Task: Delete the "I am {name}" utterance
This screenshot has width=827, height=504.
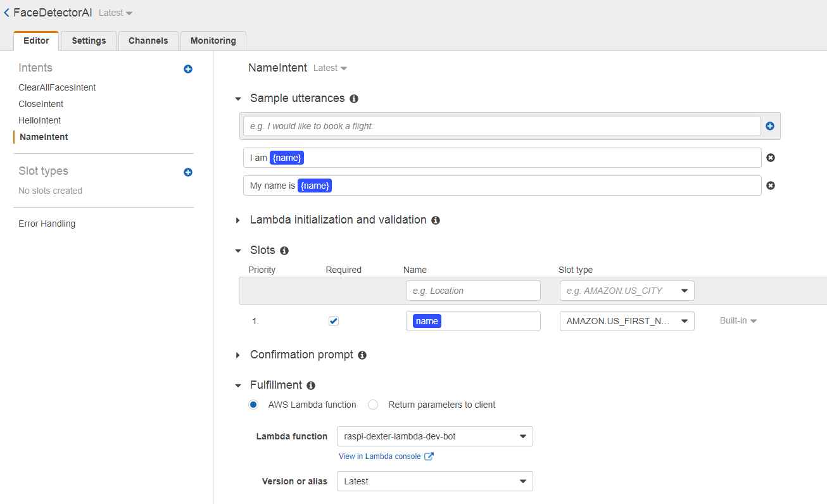Action: 770,157
